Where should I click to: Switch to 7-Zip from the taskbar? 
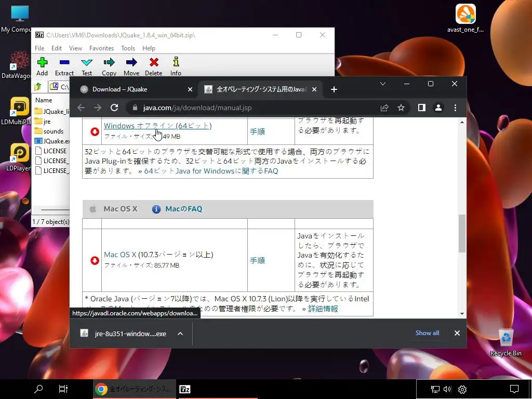coord(184,389)
